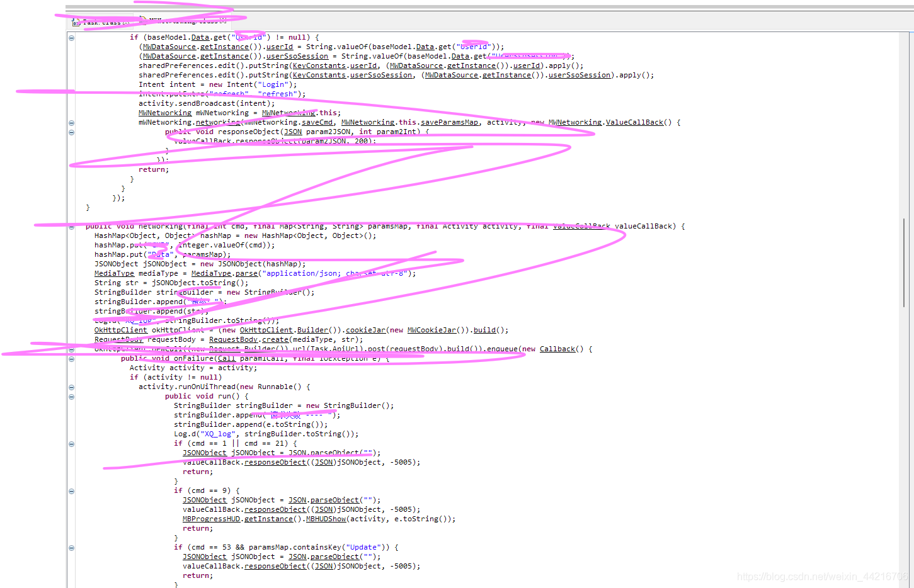Open Call type link in onFailure
This screenshot has width=914, height=588.
(227, 358)
